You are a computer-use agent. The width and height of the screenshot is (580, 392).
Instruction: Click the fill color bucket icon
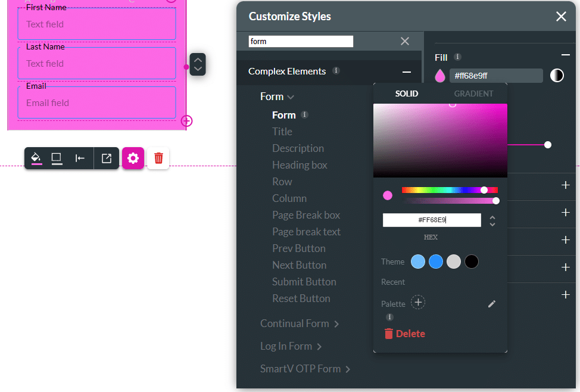click(36, 158)
